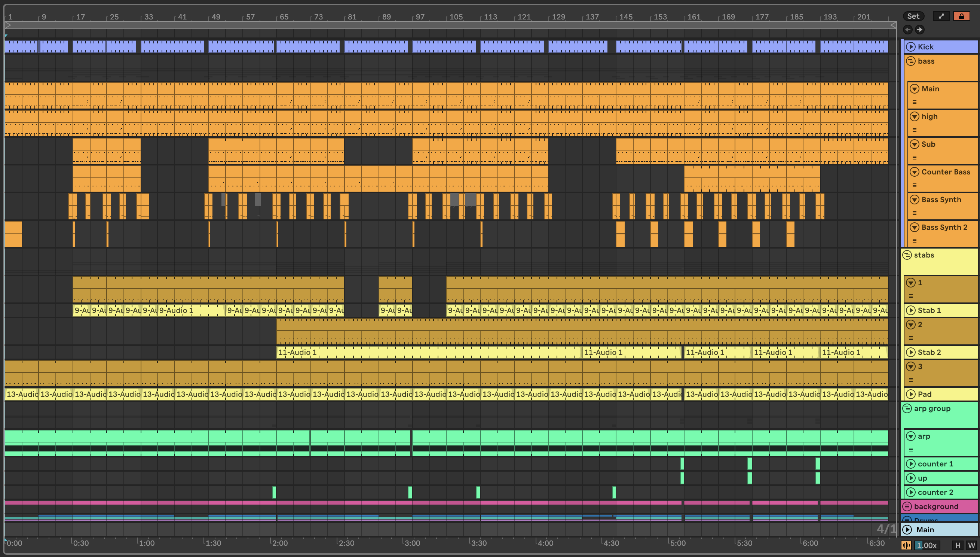
Task: Toggle the orange waveform display button
Action: [x=906, y=545]
